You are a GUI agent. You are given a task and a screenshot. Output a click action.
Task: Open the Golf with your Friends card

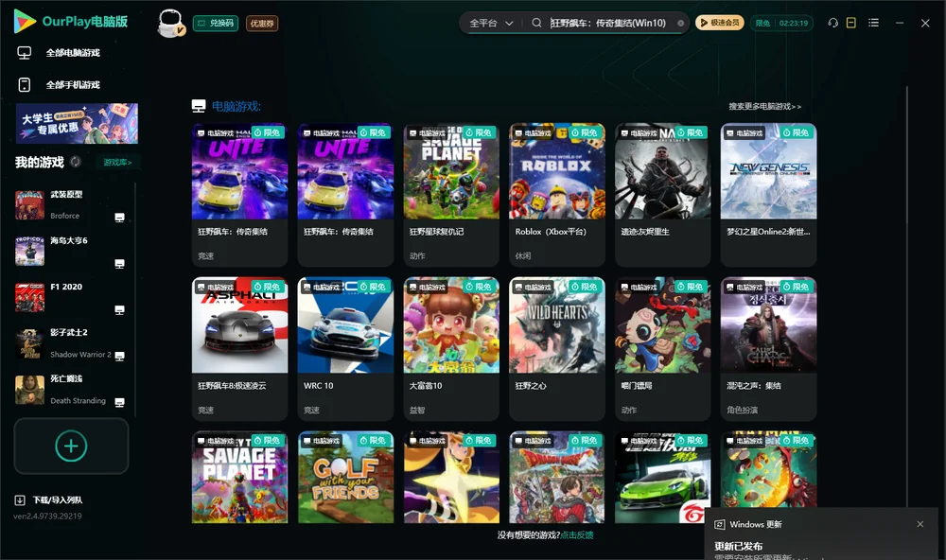(x=345, y=477)
